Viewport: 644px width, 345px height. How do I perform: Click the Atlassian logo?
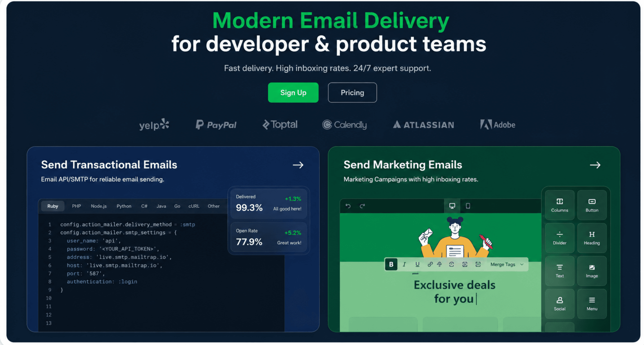coord(423,125)
